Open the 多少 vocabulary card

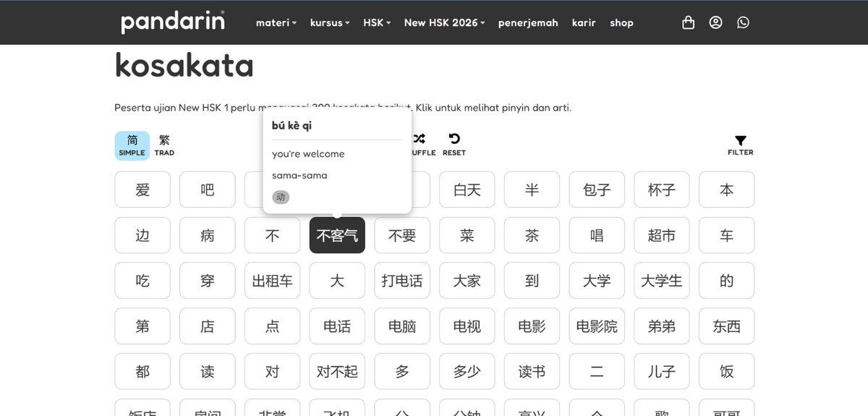[467, 371]
